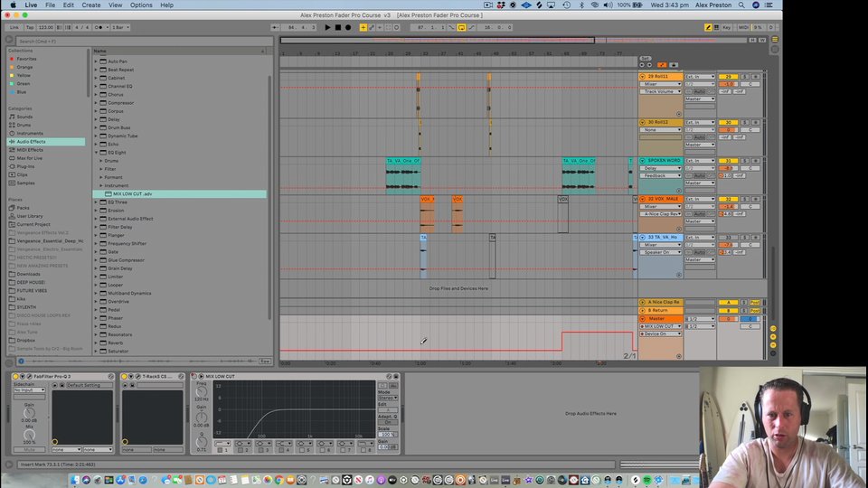This screenshot has width=868, height=488.
Task: Select Sounds category in browser
Action: (24, 117)
